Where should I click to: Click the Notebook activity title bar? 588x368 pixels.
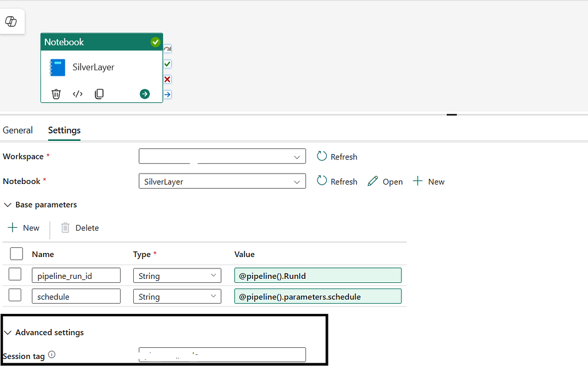click(102, 42)
